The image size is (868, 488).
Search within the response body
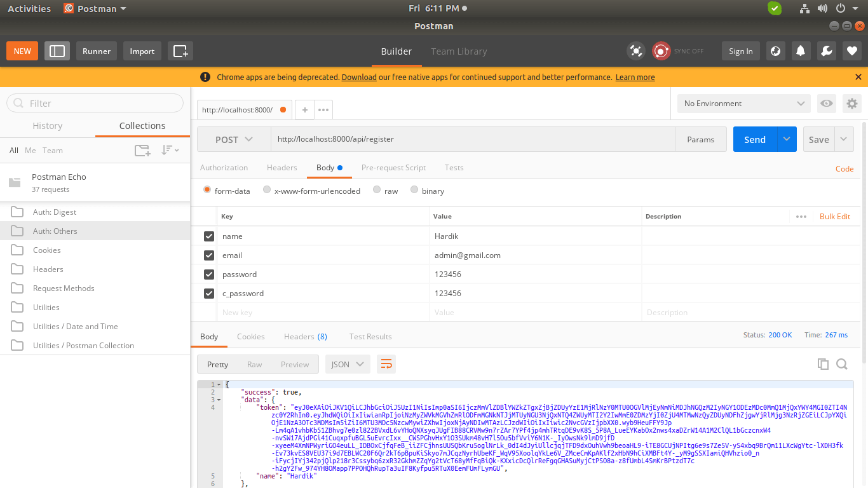pos(842,364)
